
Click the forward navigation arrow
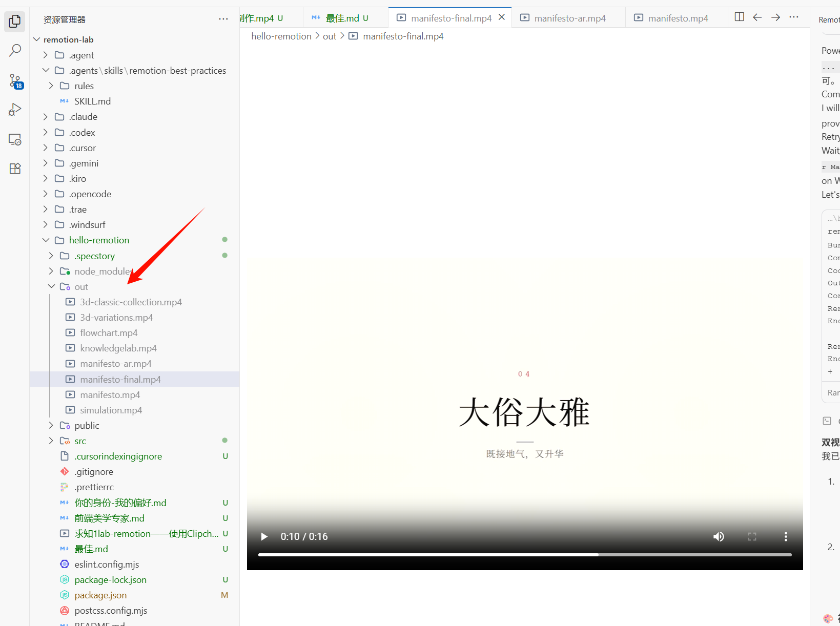[x=775, y=17]
